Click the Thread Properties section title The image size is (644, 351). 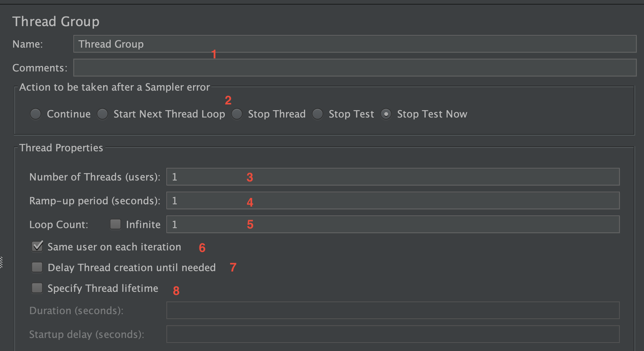[x=61, y=148]
